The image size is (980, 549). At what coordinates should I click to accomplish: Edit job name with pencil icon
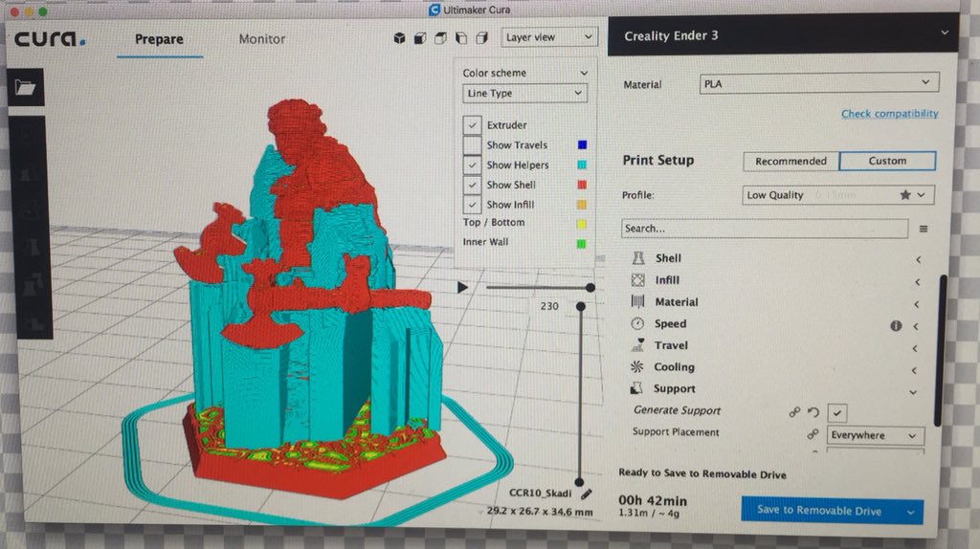point(587,494)
